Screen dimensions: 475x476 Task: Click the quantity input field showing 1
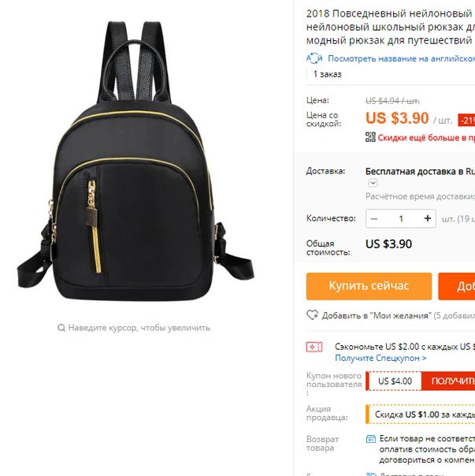coord(401,218)
